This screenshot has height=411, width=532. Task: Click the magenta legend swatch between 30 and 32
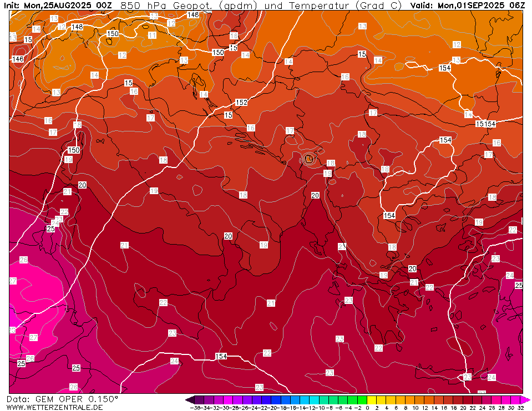515,399
